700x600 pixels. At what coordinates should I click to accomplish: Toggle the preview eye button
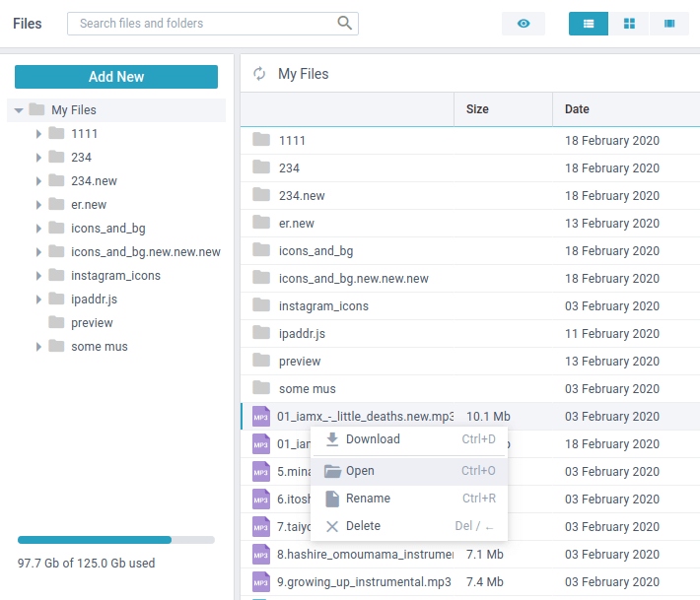coord(524,24)
